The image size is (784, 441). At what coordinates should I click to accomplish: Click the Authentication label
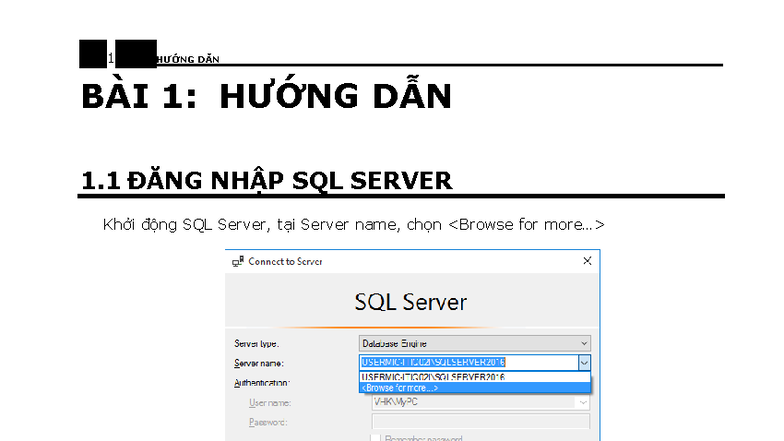[x=262, y=383]
